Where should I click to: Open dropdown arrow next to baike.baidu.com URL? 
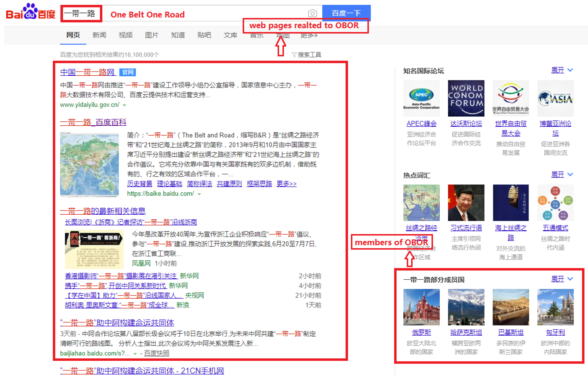199,194
